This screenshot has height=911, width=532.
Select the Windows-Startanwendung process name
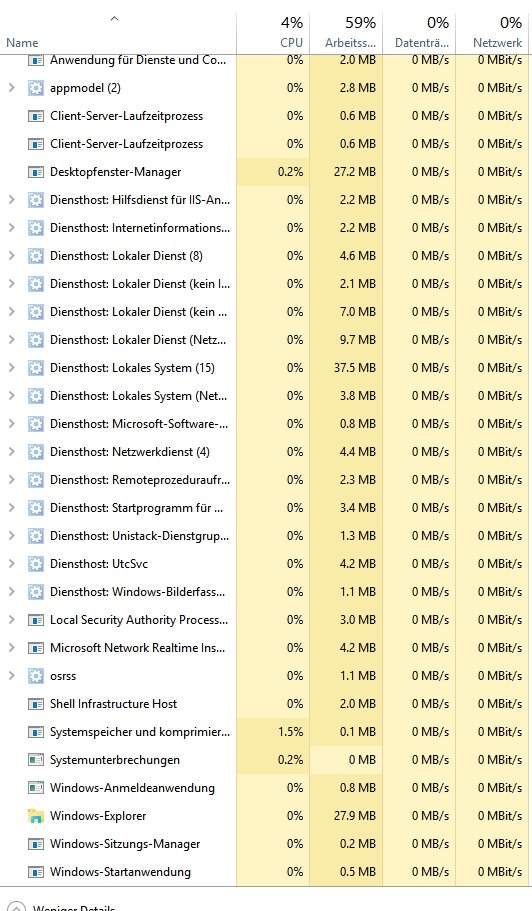coord(120,871)
